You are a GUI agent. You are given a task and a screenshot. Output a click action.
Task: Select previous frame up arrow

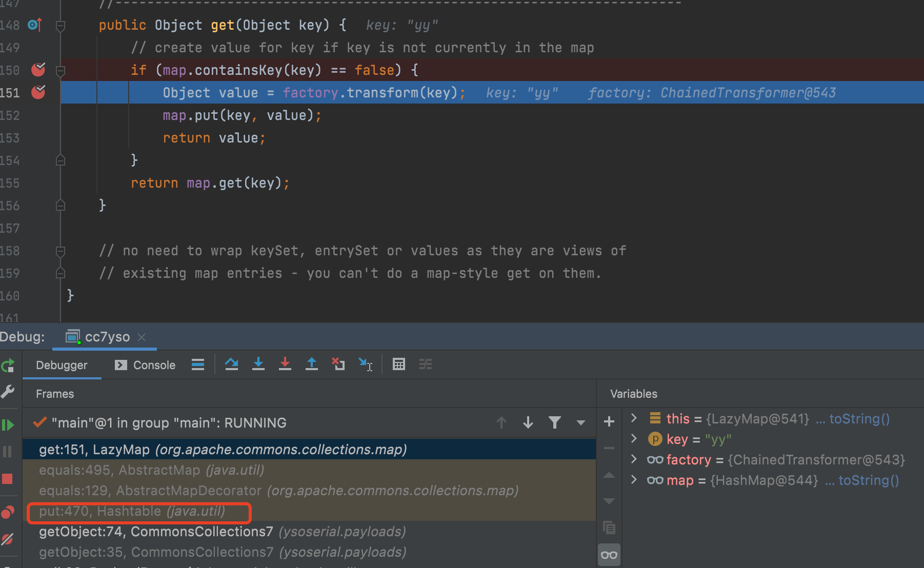click(x=501, y=423)
